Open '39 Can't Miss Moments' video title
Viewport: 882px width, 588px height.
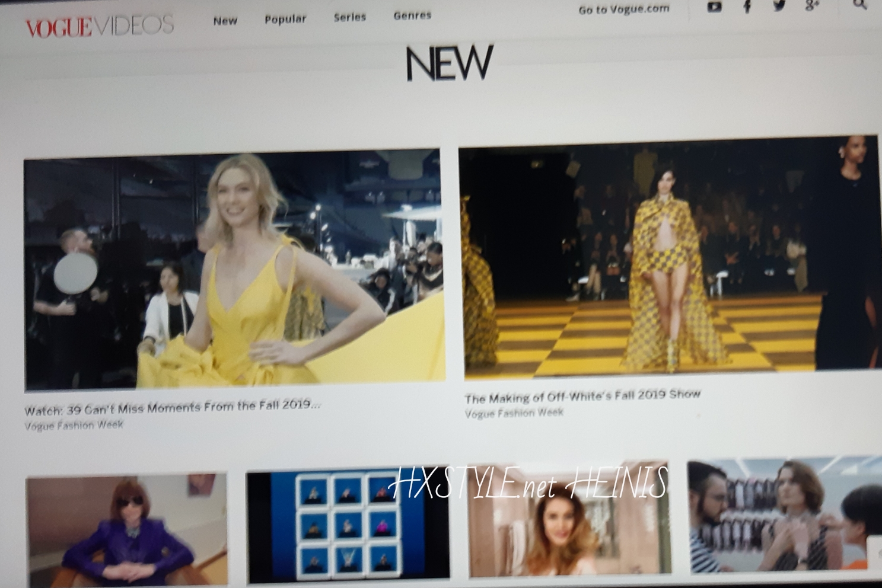tap(173, 407)
